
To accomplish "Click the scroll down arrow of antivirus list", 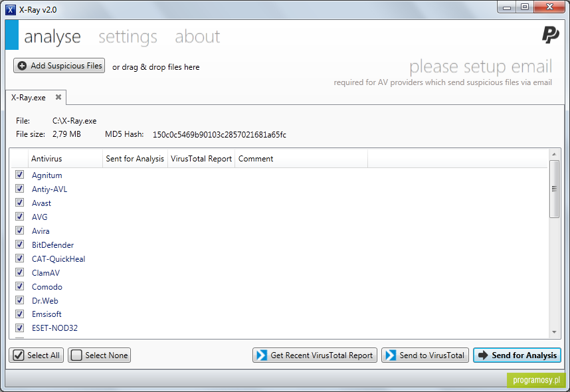I will pos(554,332).
